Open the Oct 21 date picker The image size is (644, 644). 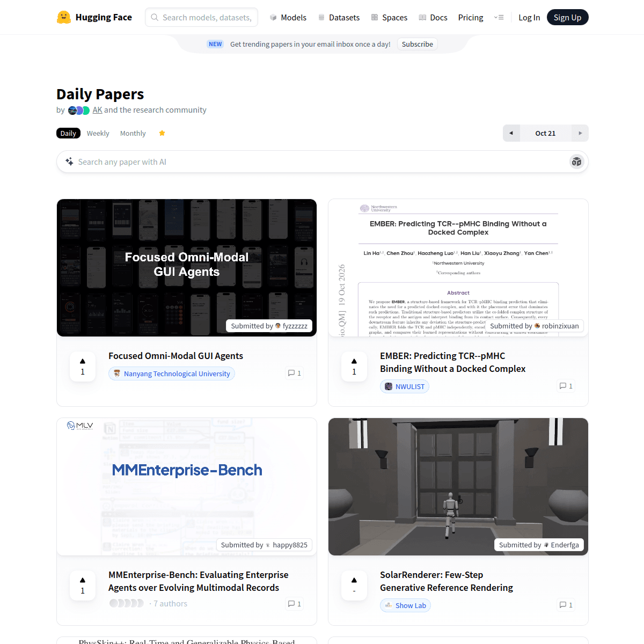[x=546, y=133]
